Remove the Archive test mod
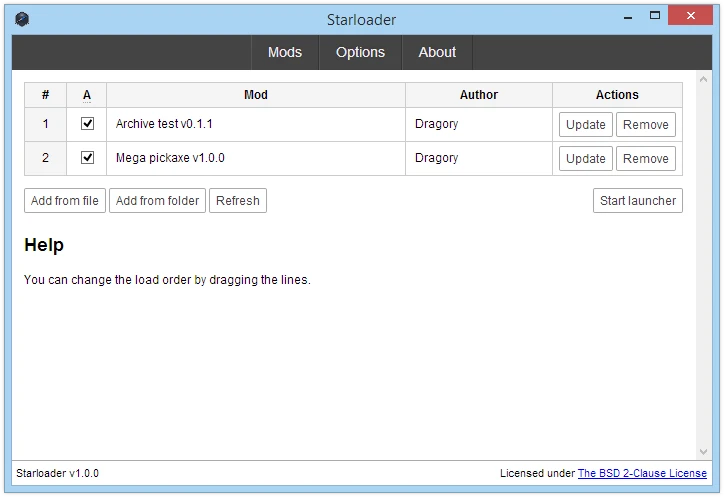 (646, 125)
